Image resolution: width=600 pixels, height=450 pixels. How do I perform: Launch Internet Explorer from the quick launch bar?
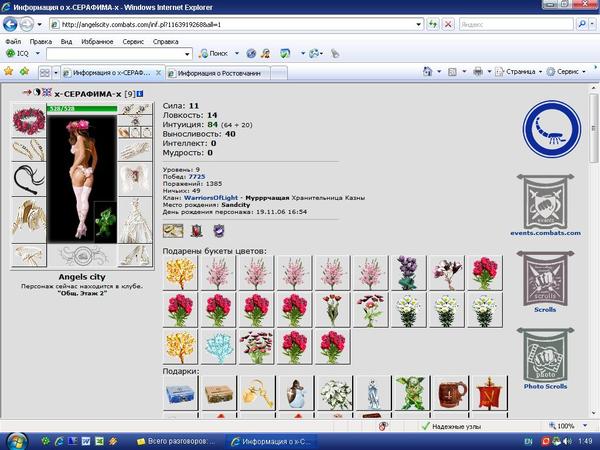pos(59,442)
